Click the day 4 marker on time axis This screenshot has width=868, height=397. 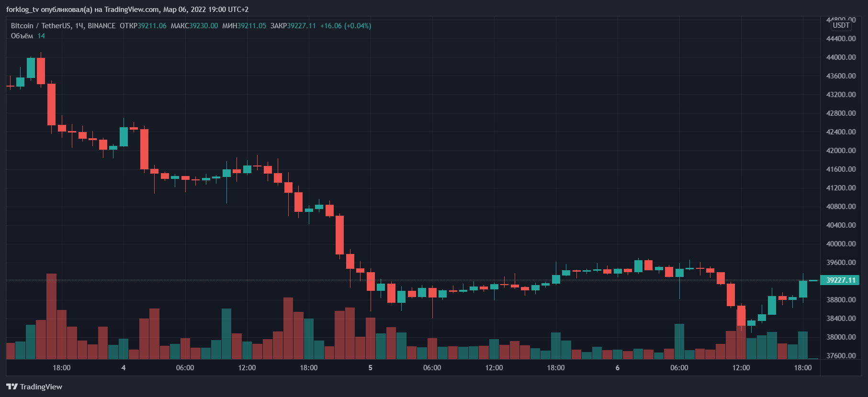(x=124, y=368)
